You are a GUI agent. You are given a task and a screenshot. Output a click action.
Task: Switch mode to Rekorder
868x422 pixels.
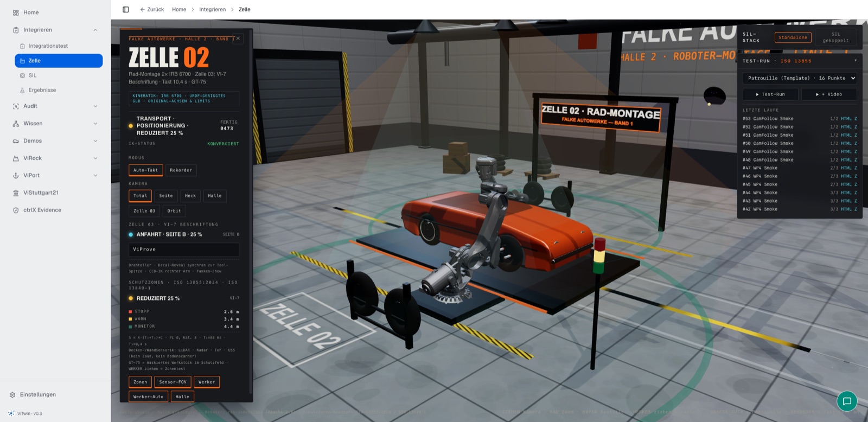click(x=181, y=170)
